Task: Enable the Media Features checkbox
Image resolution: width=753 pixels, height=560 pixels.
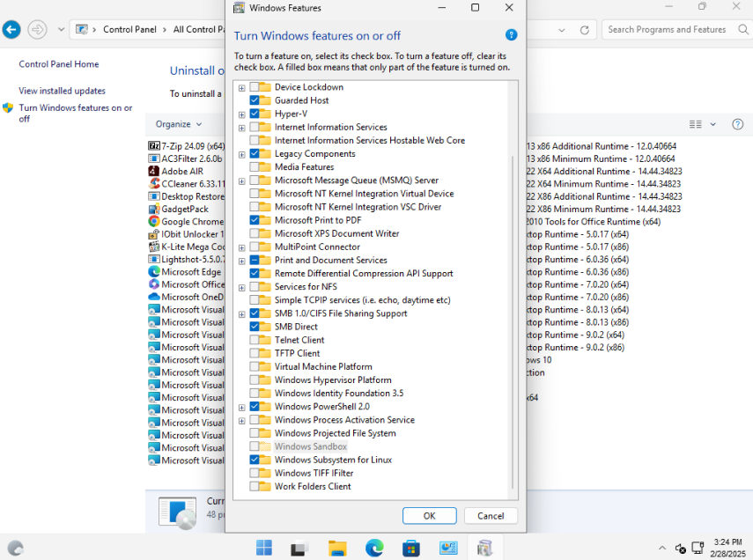Action: pyautogui.click(x=255, y=166)
